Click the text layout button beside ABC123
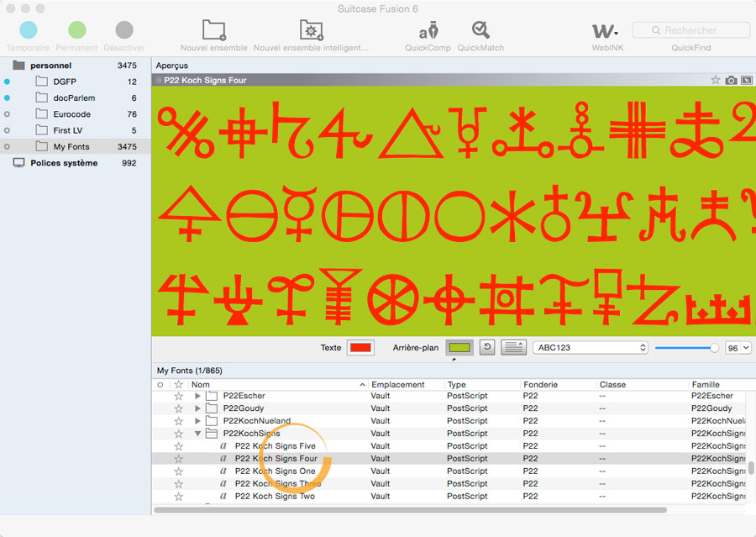This screenshot has height=537, width=756. point(513,347)
